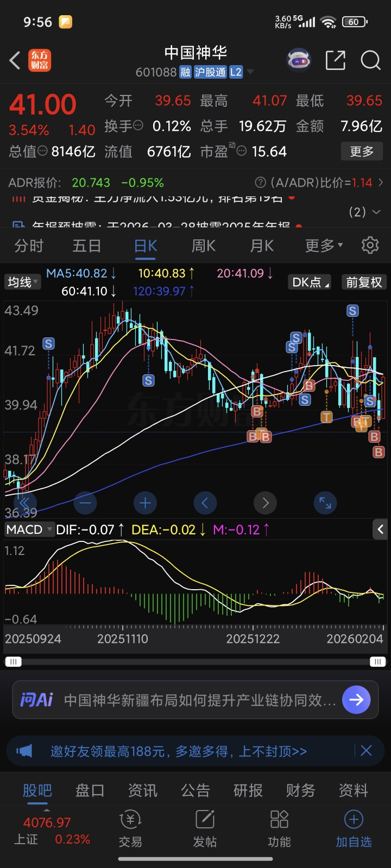Tap the 更多 quote details button
The height and width of the screenshot is (868, 391).
click(362, 151)
